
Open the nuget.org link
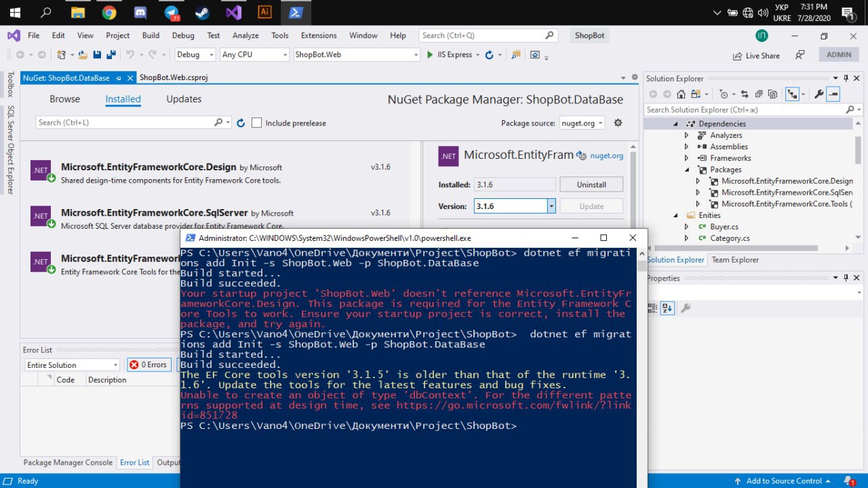(x=606, y=155)
